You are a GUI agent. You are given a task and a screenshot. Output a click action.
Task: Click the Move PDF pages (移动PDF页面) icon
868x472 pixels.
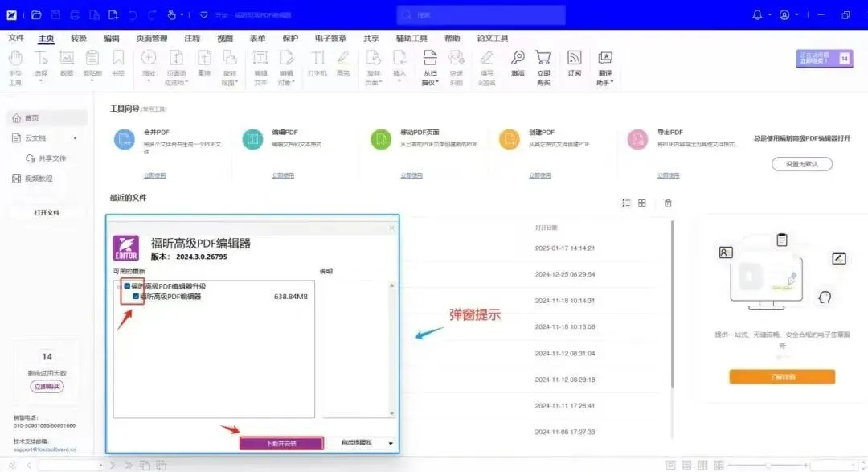pos(381,139)
